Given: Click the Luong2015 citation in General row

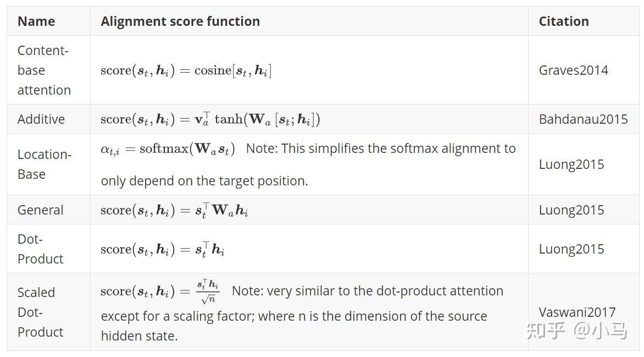Looking at the screenshot, I should [x=571, y=210].
